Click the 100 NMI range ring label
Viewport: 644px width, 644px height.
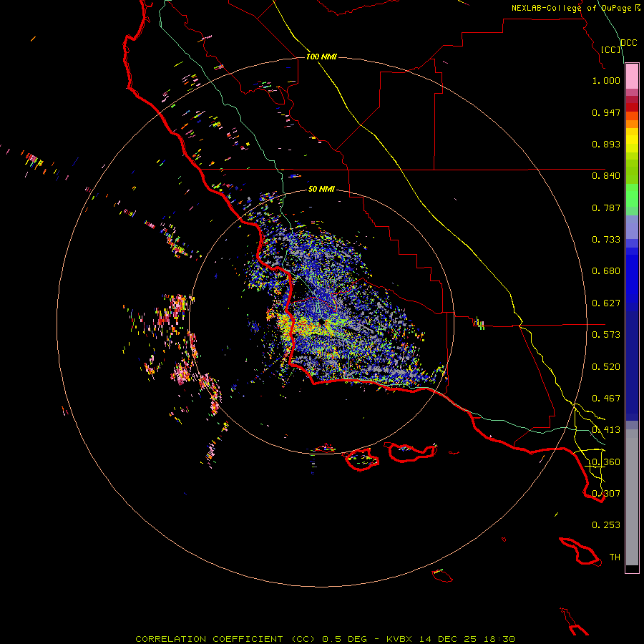(321, 57)
